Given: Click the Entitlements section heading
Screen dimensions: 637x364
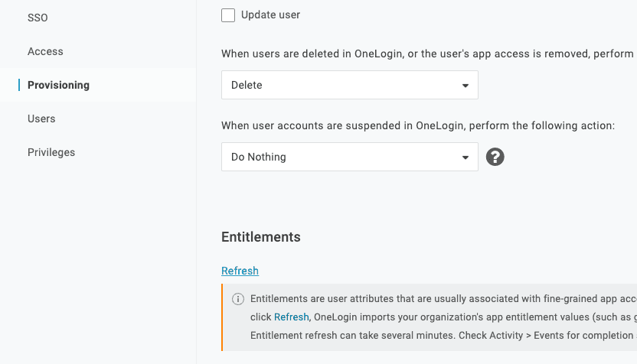Looking at the screenshot, I should pos(260,237).
